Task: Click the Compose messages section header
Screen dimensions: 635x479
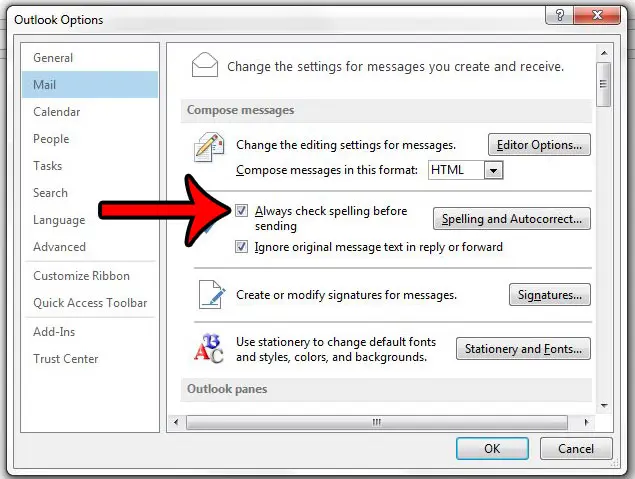Action: 386,110
